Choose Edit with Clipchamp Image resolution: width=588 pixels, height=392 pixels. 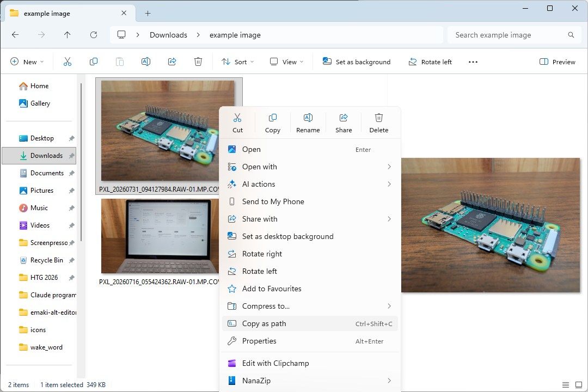pyautogui.click(x=310, y=363)
